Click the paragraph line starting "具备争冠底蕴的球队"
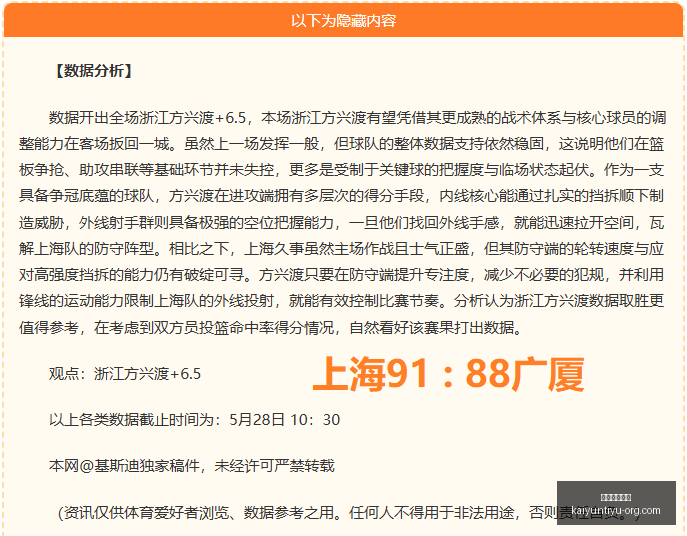Viewport: 687px width, 536px height. point(342,196)
